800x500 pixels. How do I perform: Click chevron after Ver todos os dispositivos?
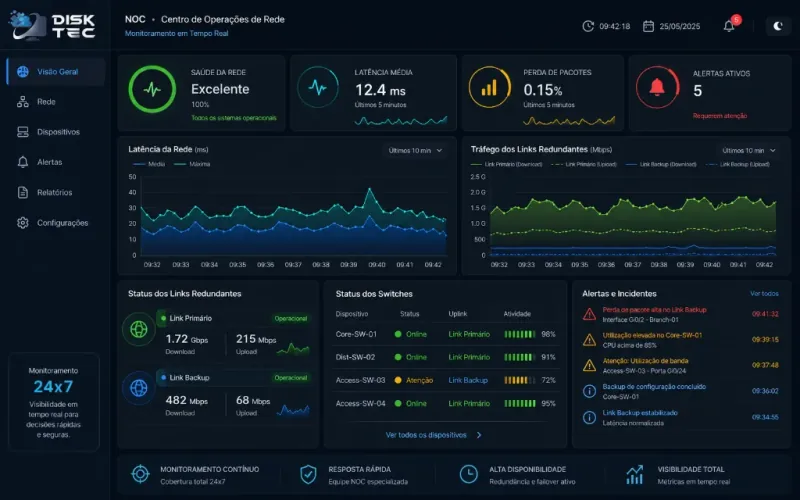(479, 435)
